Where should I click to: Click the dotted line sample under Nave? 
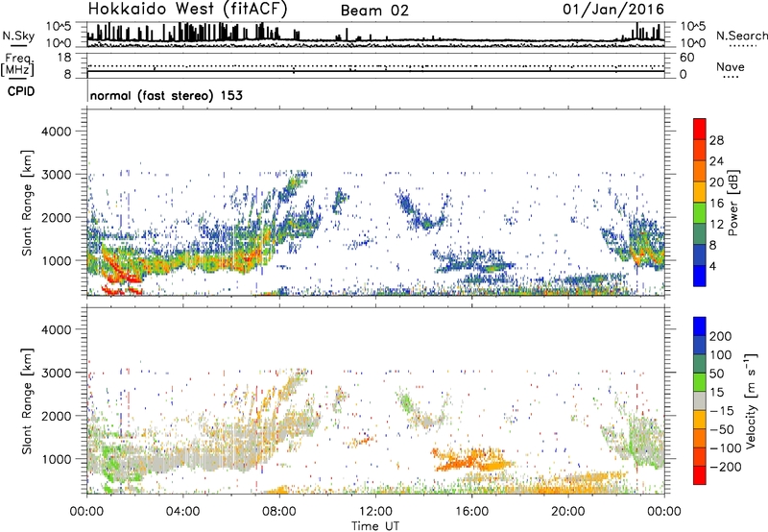coord(731,77)
